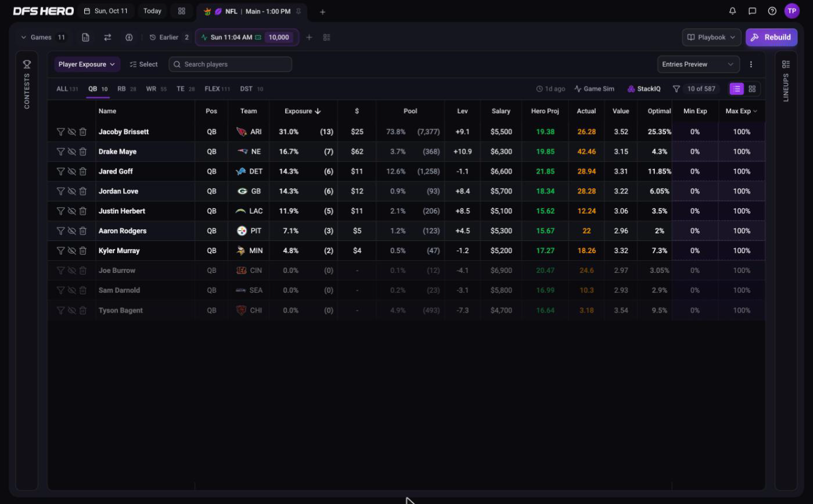Hide Aaron Rodgers with eye icon
The image size is (813, 504).
71,231
